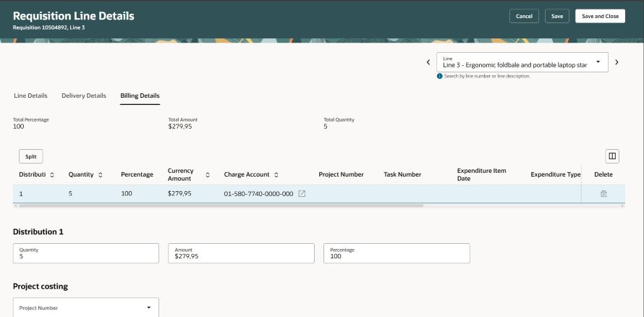Image resolution: width=644 pixels, height=317 pixels.
Task: Edit the Distribution 1 Amount field
Action: (241, 253)
